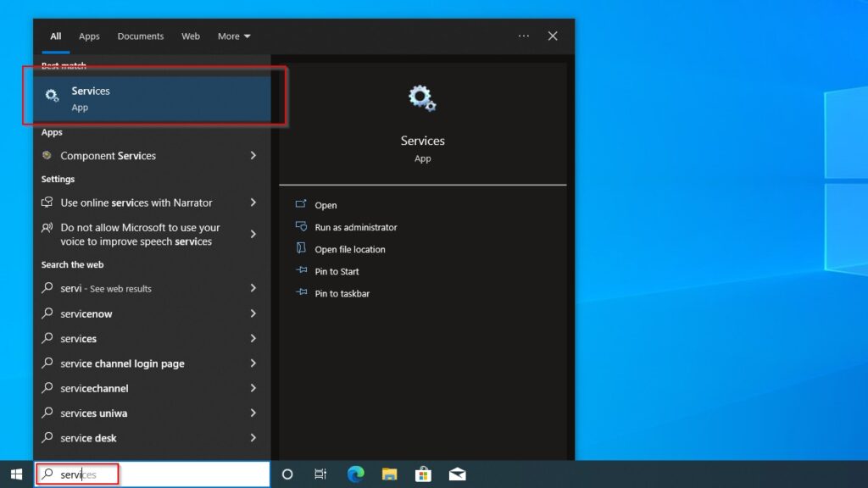Select the Component Services icon

[x=48, y=156]
